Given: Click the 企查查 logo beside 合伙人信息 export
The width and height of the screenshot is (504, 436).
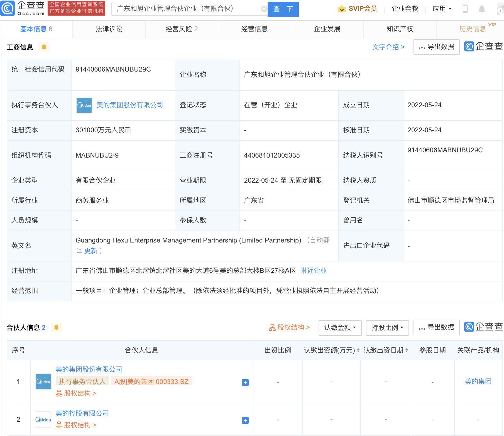Looking at the screenshot, I should 484,327.
